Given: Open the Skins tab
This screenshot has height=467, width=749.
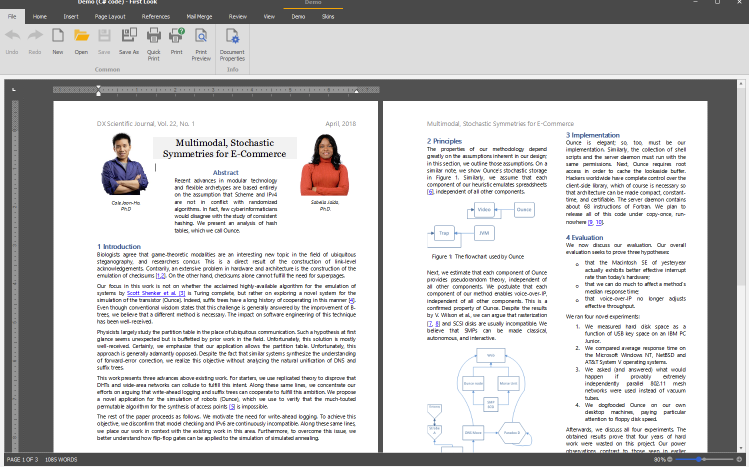Looking at the screenshot, I should pos(328,16).
